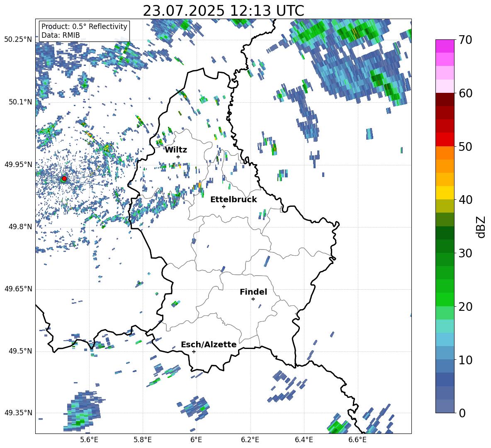The height and width of the screenshot is (448, 491).
Task: Click the Ettelbruck station cross marker
Action: [224, 206]
